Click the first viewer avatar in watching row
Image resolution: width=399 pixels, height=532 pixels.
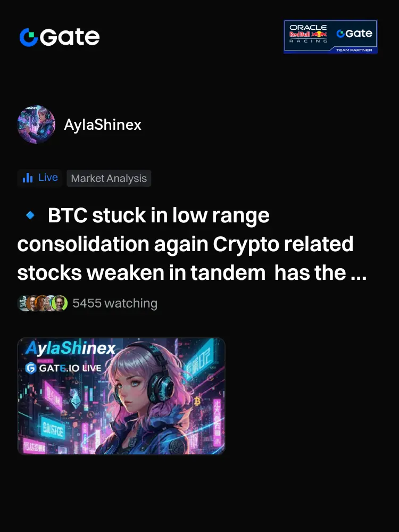[23, 303]
